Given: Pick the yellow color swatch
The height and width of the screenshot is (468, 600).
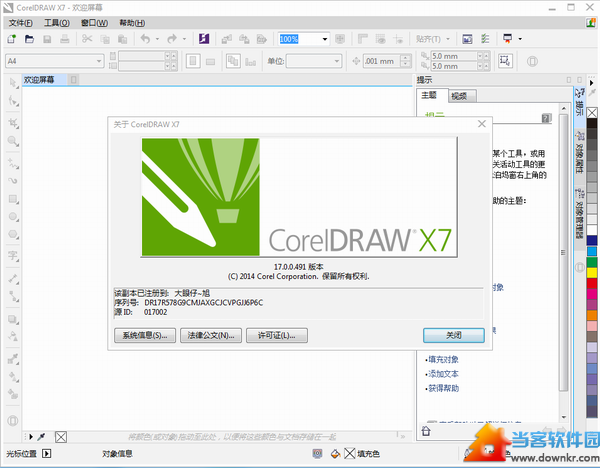Looking at the screenshot, I should (x=592, y=273).
